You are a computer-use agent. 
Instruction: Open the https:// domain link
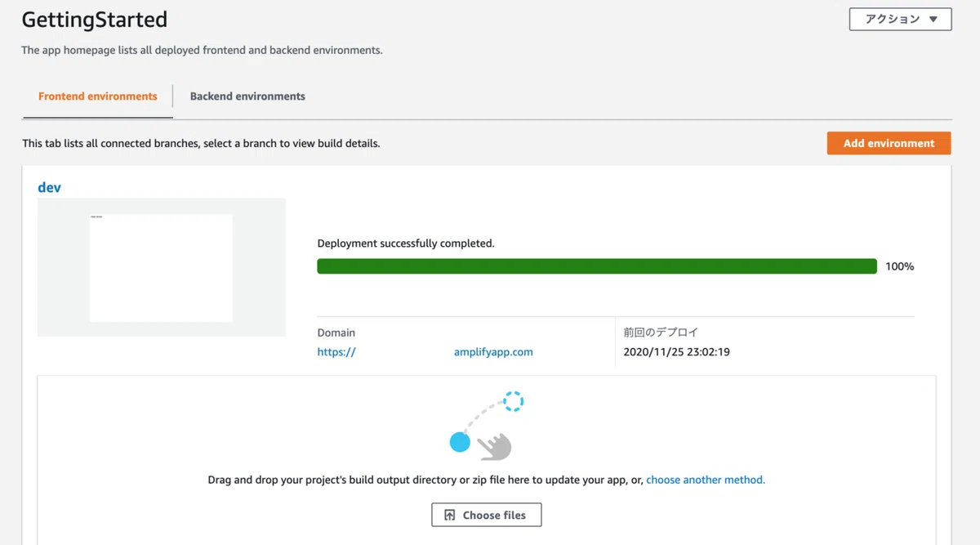tap(336, 352)
